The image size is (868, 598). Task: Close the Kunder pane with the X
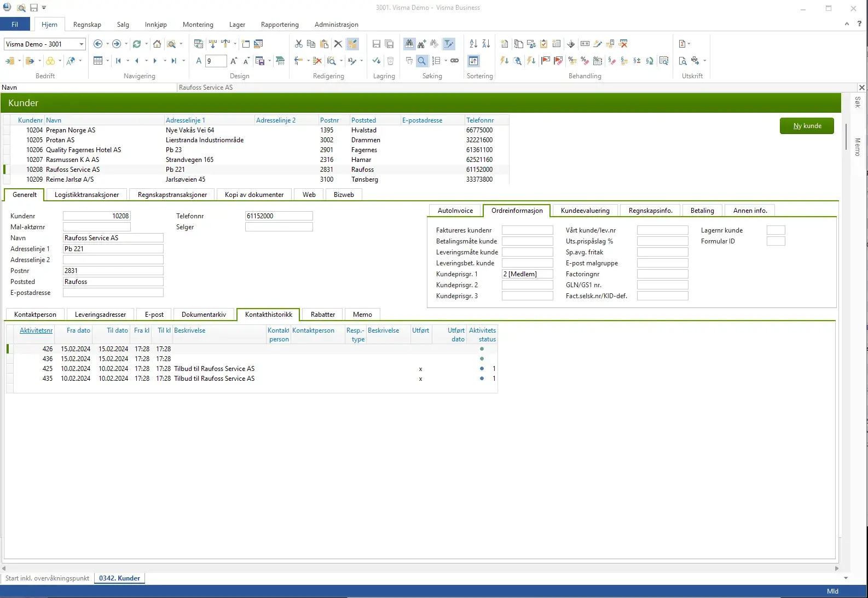pos(862,88)
